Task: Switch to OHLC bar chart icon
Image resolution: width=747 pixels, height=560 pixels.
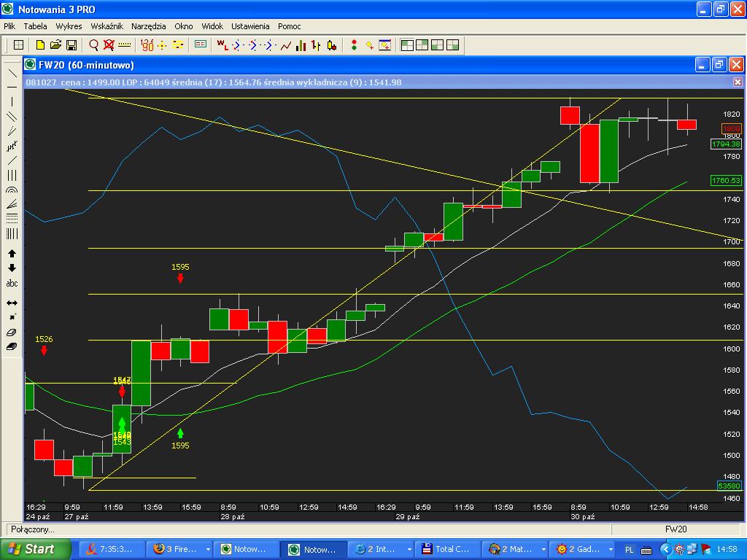Action: (x=316, y=45)
